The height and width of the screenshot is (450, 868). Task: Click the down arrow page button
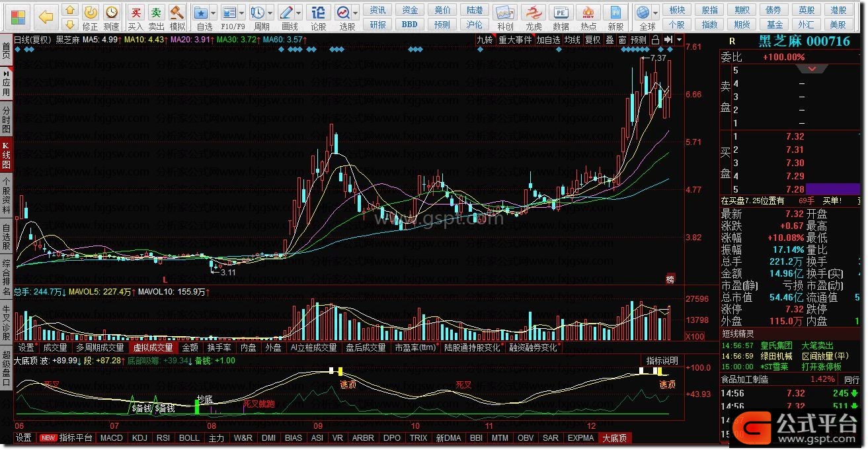tap(69, 24)
